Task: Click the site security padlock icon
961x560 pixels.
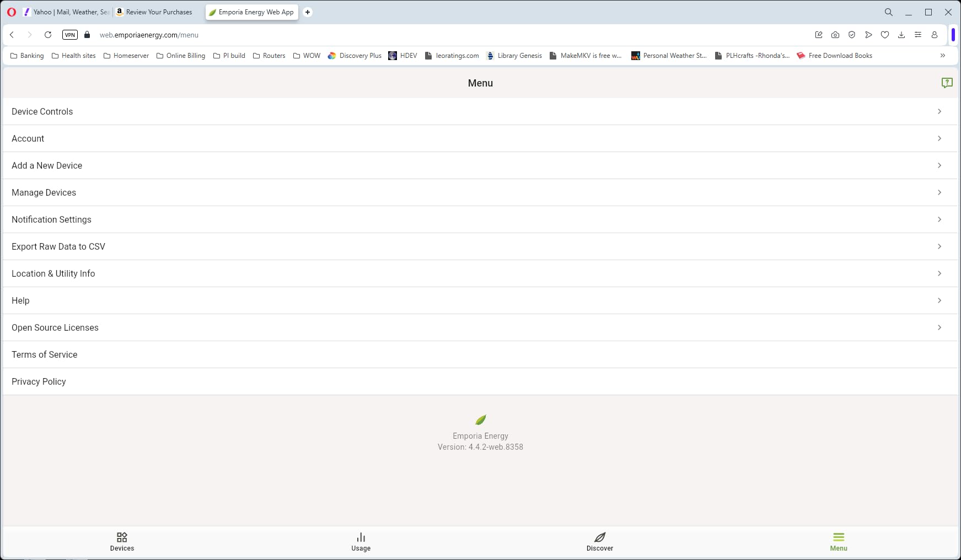Action: pos(87,35)
